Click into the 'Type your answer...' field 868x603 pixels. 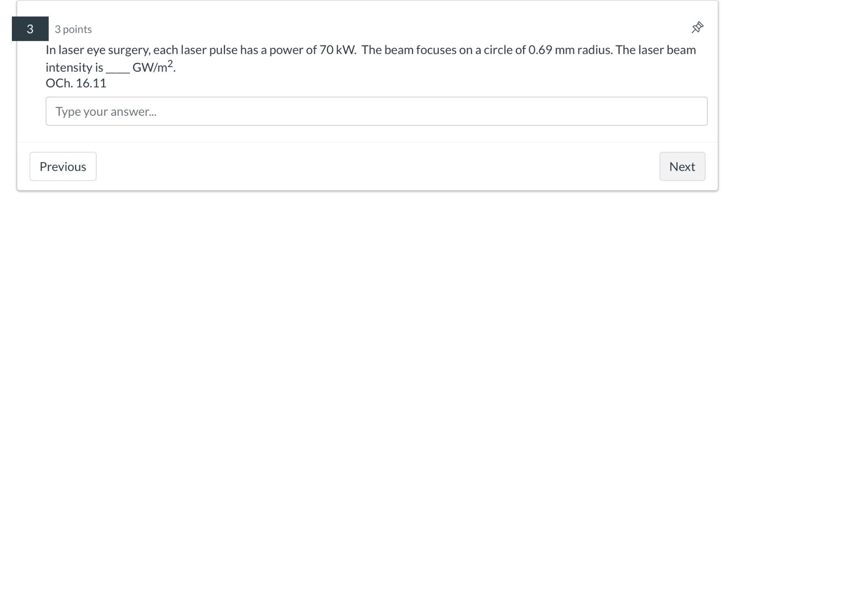point(376,111)
